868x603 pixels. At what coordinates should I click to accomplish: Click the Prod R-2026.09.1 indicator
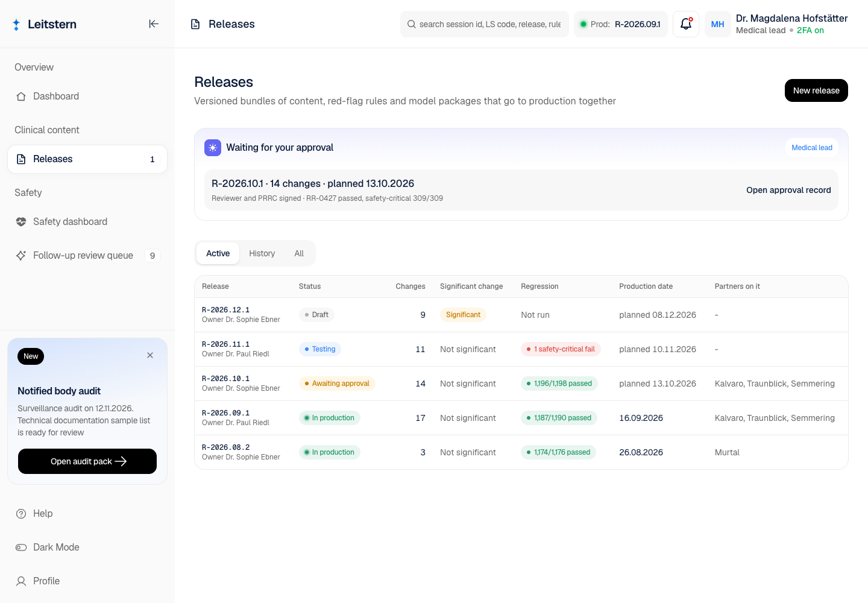(x=621, y=24)
